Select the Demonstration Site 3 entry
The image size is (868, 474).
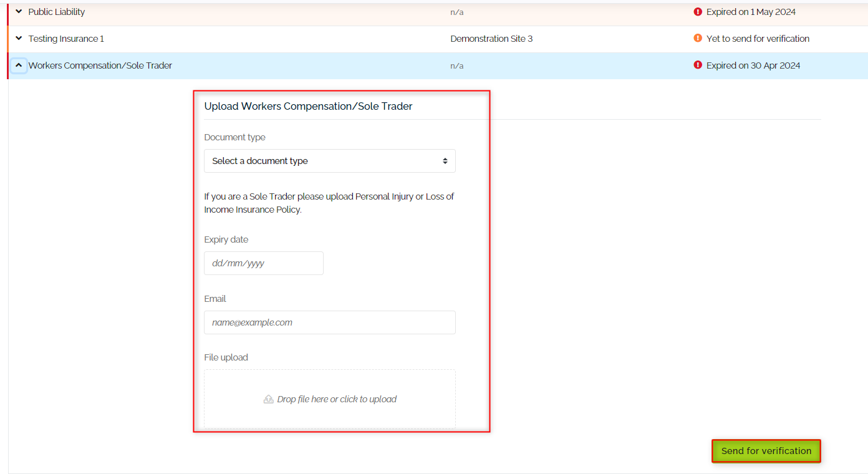click(x=491, y=38)
